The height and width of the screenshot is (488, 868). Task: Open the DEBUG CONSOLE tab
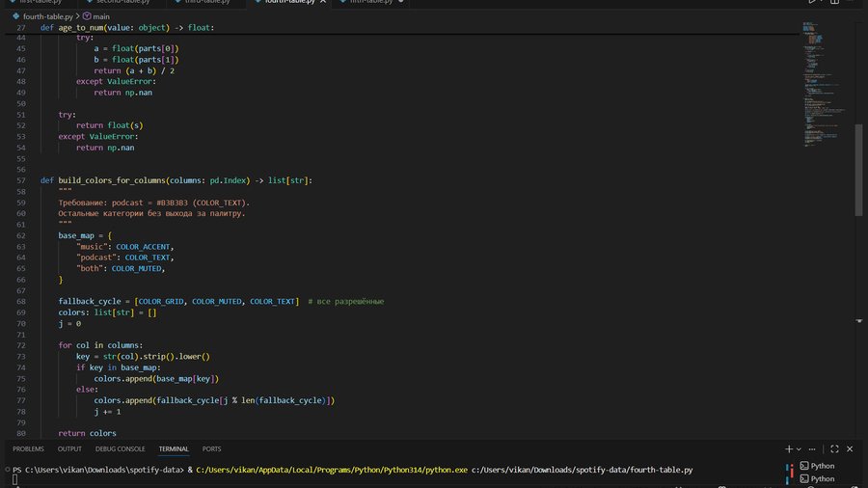[120, 448]
